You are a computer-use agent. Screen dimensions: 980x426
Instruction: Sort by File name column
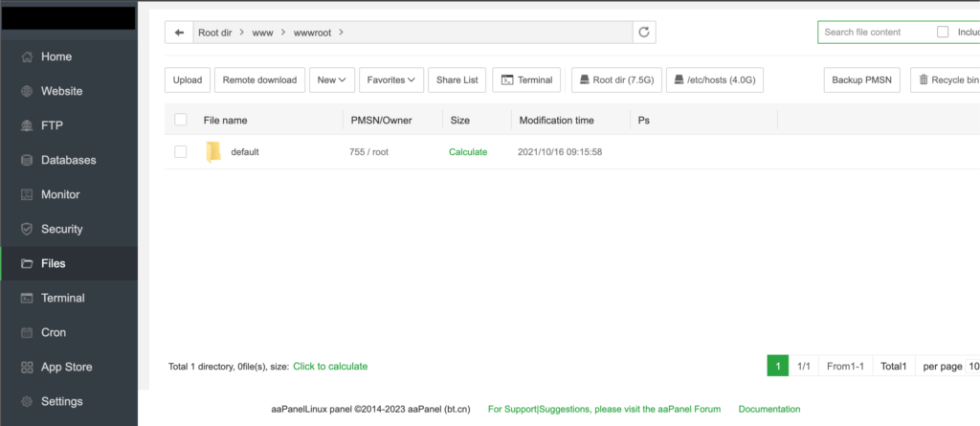225,120
